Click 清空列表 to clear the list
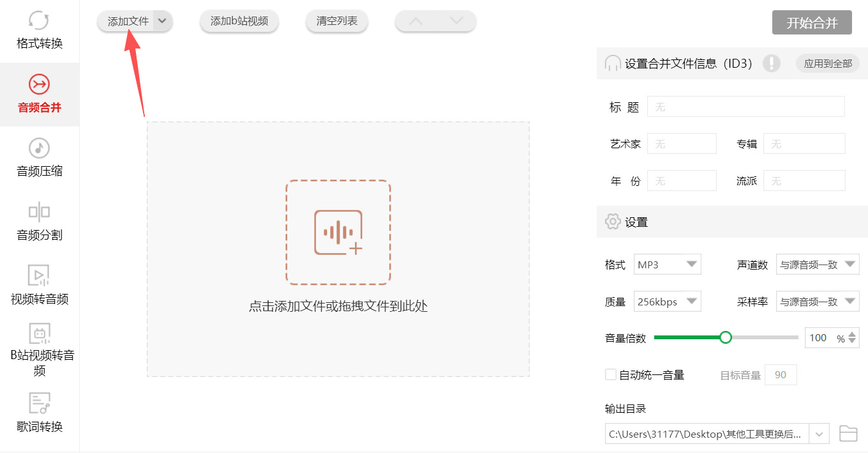 click(336, 20)
